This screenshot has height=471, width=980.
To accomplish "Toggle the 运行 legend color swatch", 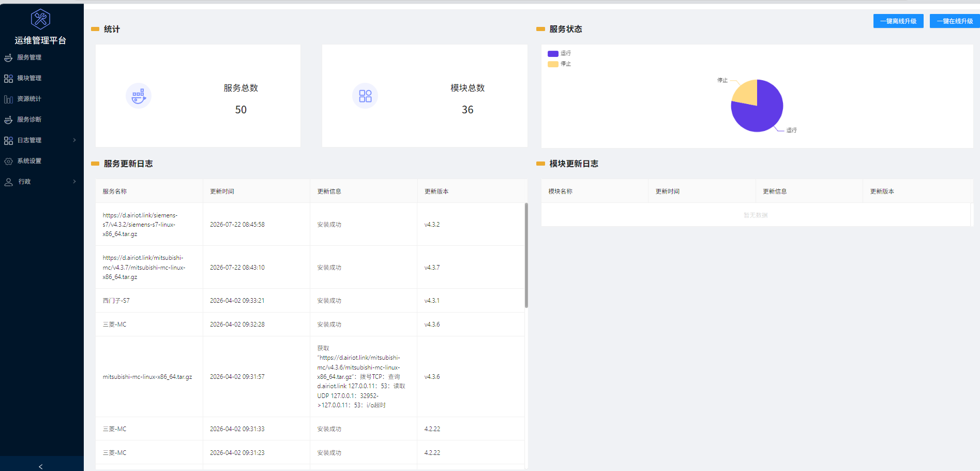I will click(553, 53).
